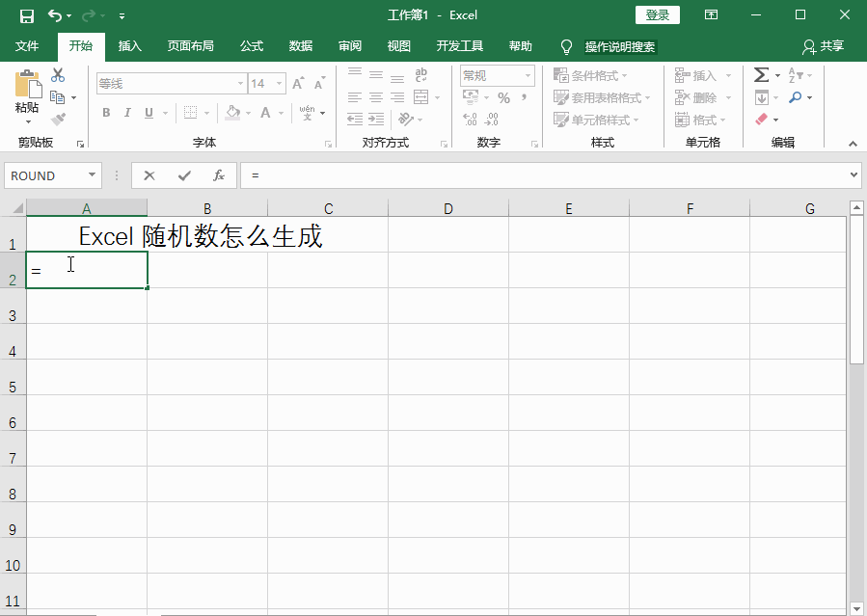867x616 pixels.
Task: Open the 常规 number format dropdown
Action: (x=528, y=75)
